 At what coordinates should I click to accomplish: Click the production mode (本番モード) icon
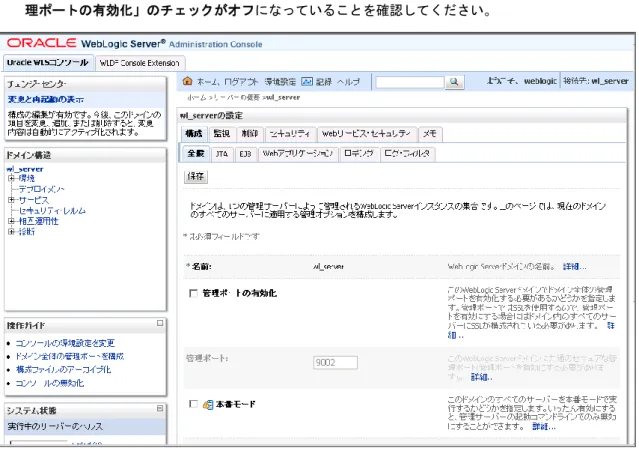click(x=208, y=405)
